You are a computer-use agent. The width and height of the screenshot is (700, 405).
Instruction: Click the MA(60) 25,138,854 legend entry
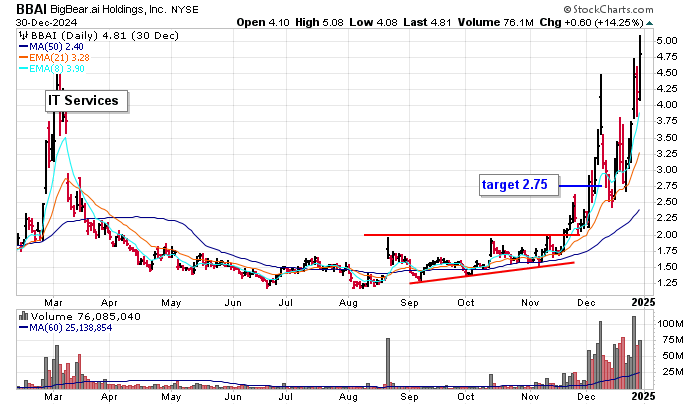tap(65, 328)
